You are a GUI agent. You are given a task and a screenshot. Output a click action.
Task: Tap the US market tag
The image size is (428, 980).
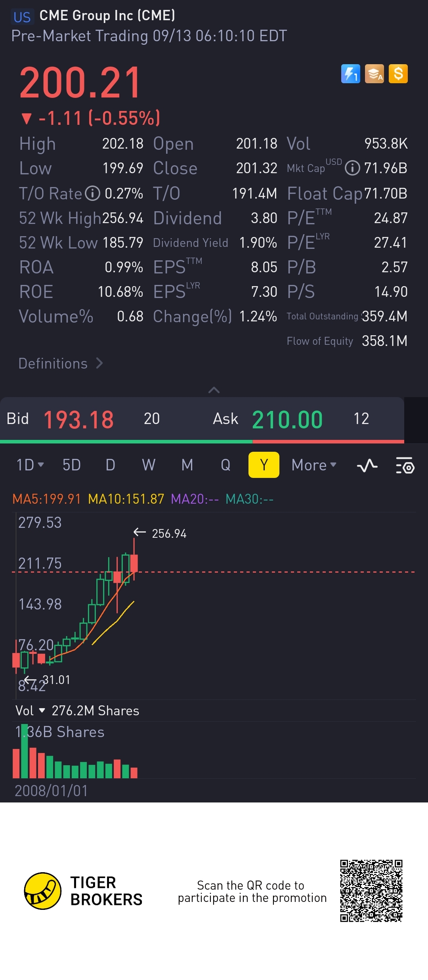click(22, 17)
